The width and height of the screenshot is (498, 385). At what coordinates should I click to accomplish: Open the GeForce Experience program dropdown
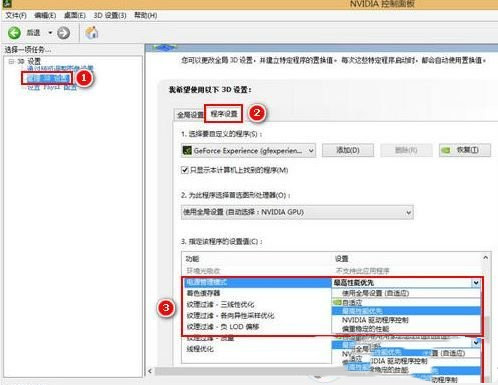(248, 151)
